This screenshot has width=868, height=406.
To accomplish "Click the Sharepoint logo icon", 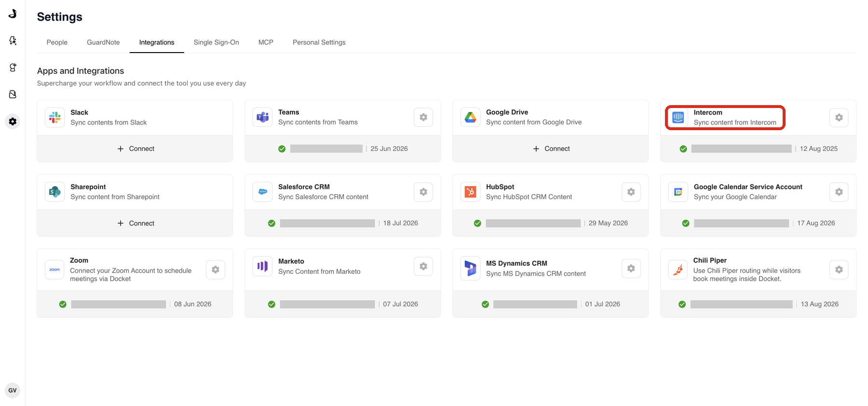I will [55, 192].
